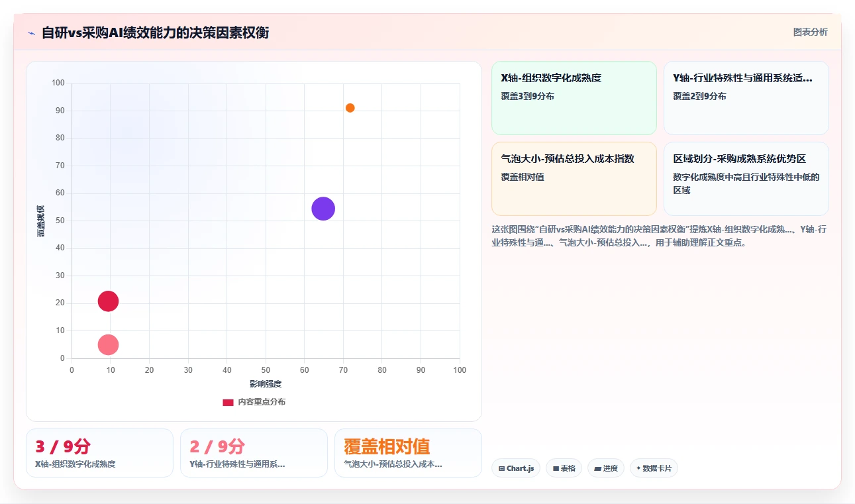The width and height of the screenshot is (855, 504).
Task: Open the X轴-组织数字化成熟度 green card
Action: (574, 98)
